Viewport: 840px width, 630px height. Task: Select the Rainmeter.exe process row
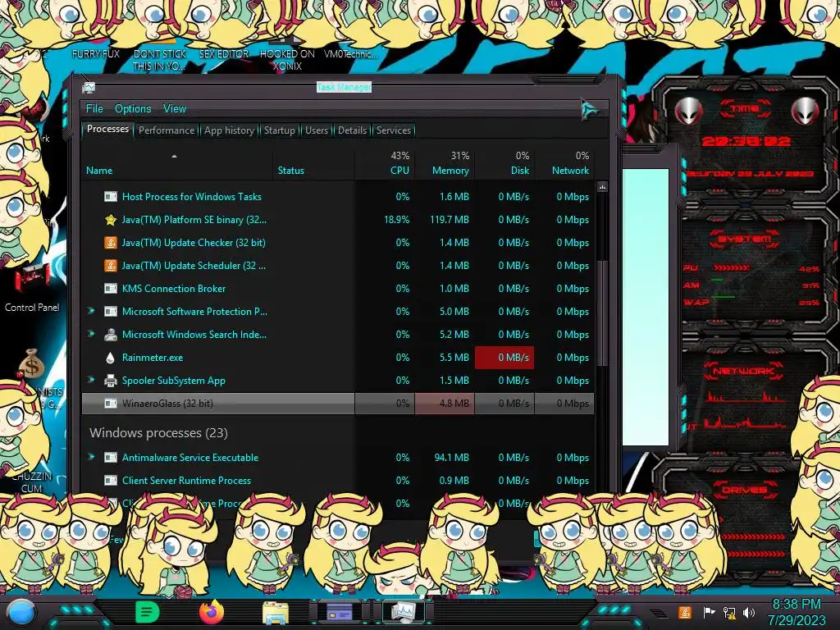(x=337, y=358)
